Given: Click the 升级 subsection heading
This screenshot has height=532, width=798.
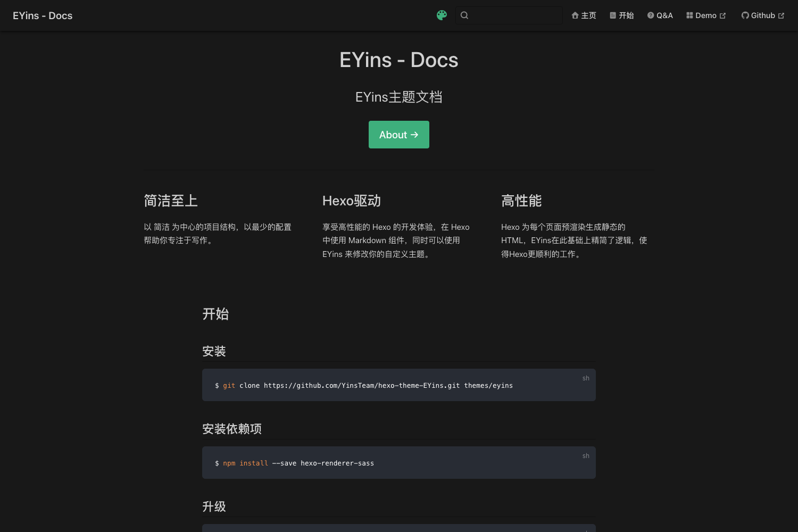Looking at the screenshot, I should tap(214, 506).
